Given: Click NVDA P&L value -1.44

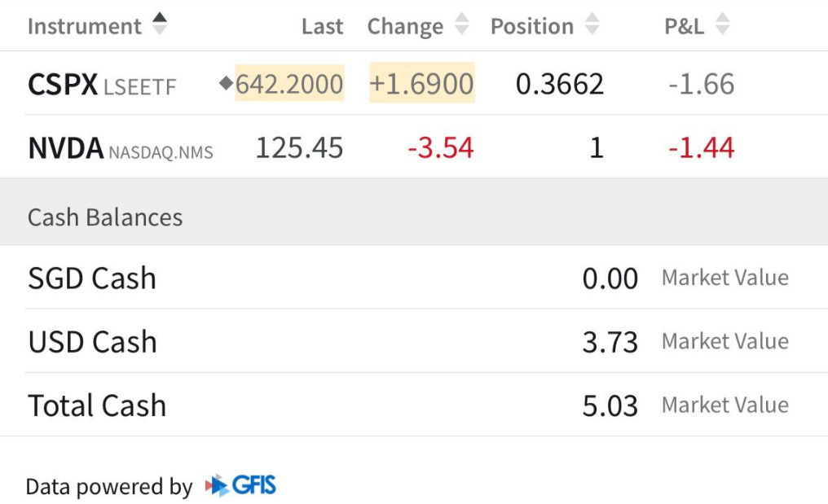Looking at the screenshot, I should pos(701,148).
